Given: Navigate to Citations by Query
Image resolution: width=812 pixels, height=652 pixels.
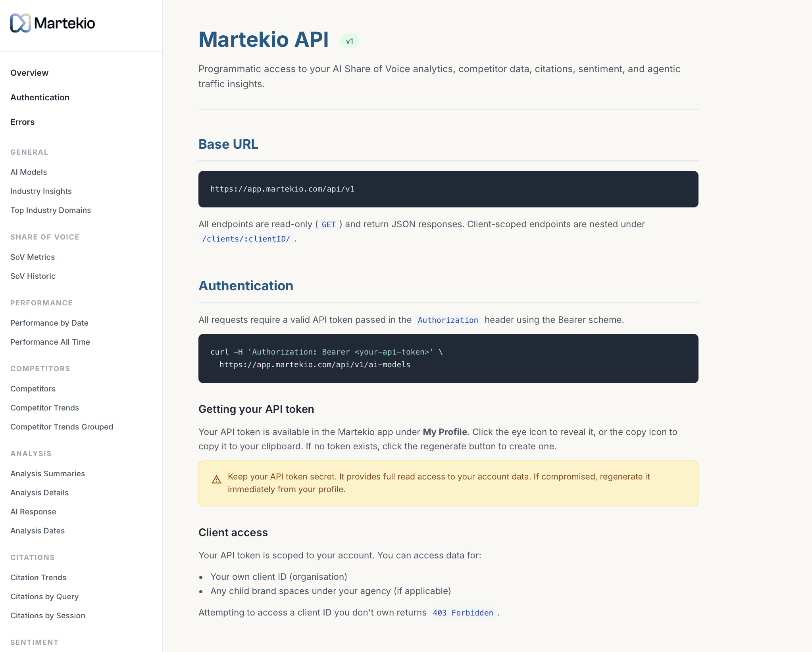Looking at the screenshot, I should [44, 596].
